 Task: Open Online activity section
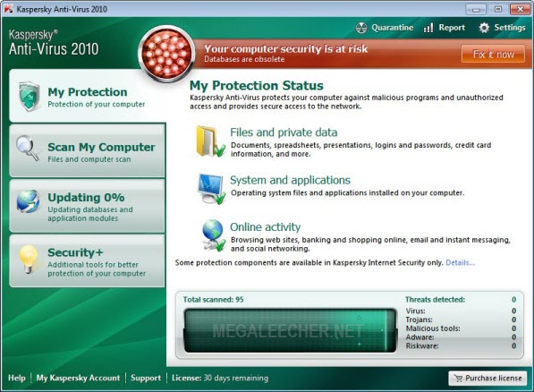[266, 227]
